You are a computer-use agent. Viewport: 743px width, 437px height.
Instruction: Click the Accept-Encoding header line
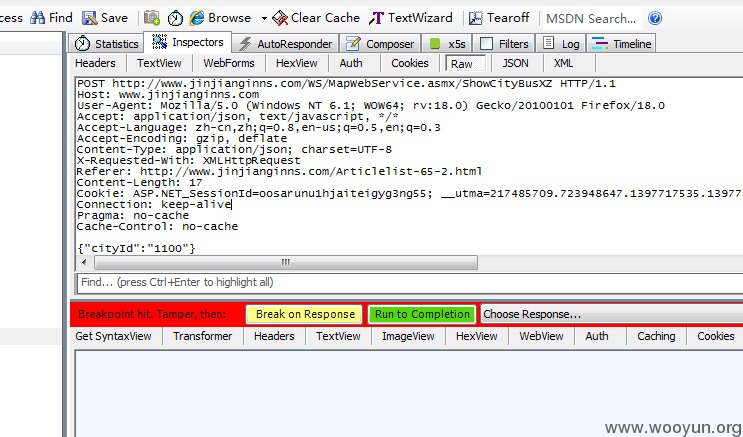click(182, 139)
